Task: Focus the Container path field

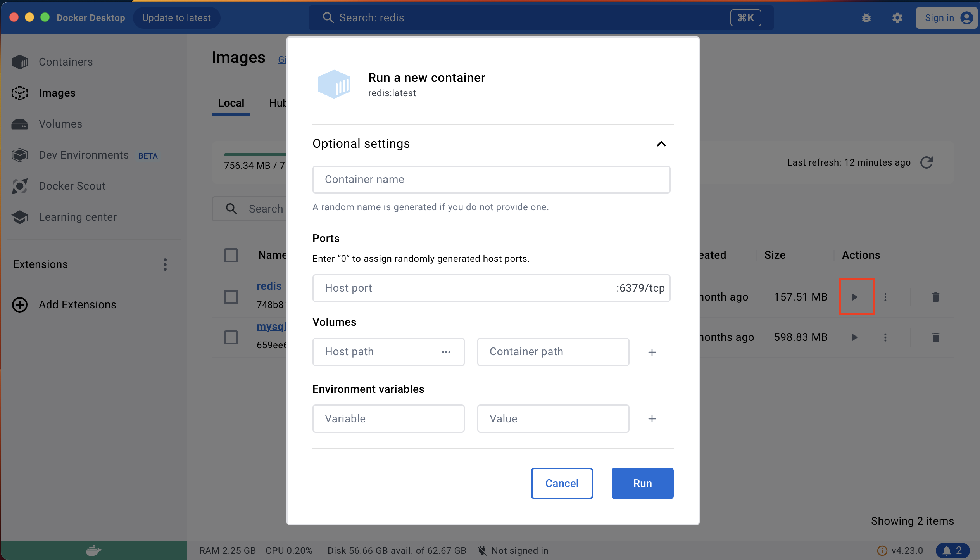Action: pyautogui.click(x=553, y=352)
